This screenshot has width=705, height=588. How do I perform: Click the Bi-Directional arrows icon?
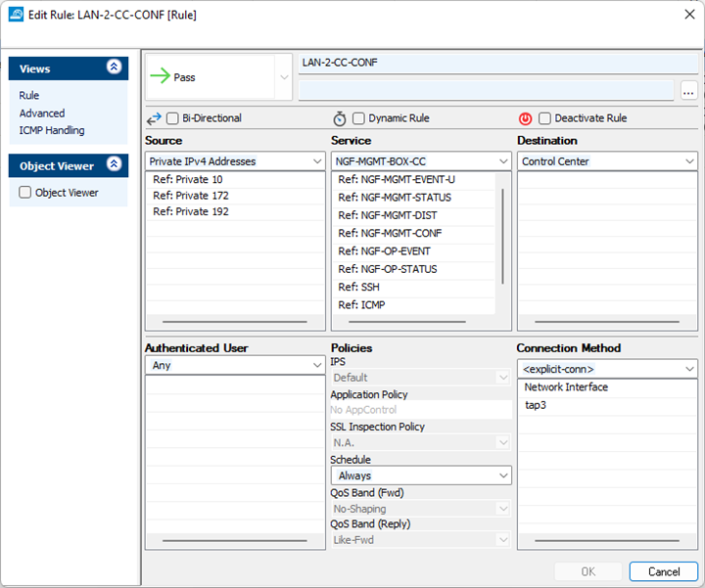point(154,118)
